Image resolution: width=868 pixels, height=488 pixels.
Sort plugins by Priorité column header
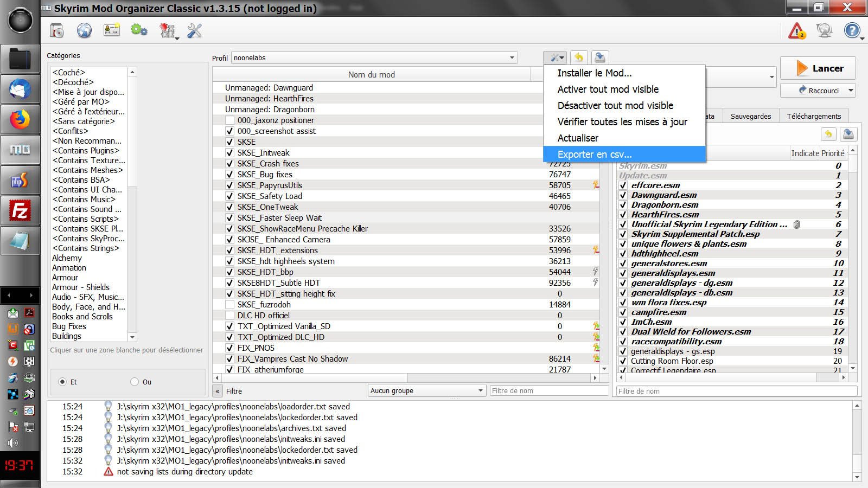(x=832, y=153)
